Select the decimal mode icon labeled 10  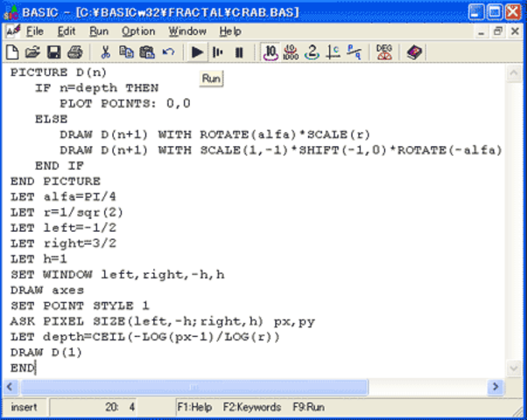[x=271, y=52]
